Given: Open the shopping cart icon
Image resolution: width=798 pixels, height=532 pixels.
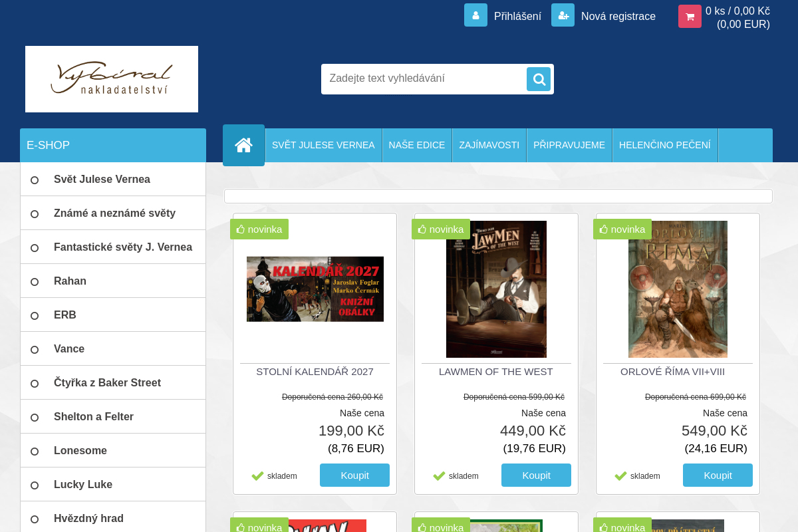Looking at the screenshot, I should tap(690, 17).
